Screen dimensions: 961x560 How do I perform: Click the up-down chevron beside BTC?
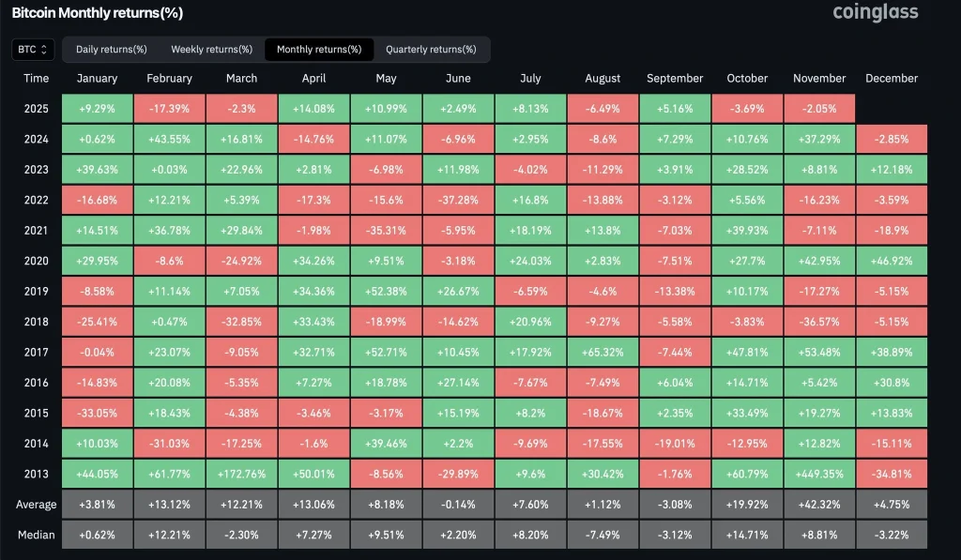tap(46, 49)
